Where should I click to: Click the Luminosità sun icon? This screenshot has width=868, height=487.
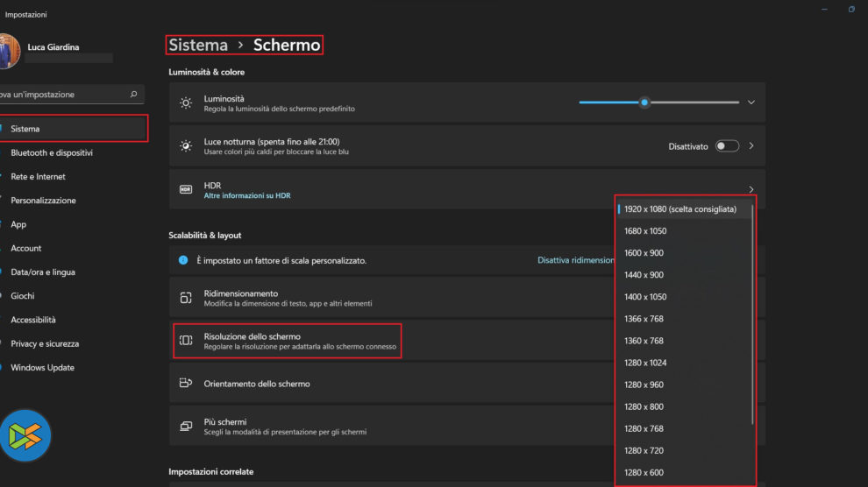click(x=186, y=102)
